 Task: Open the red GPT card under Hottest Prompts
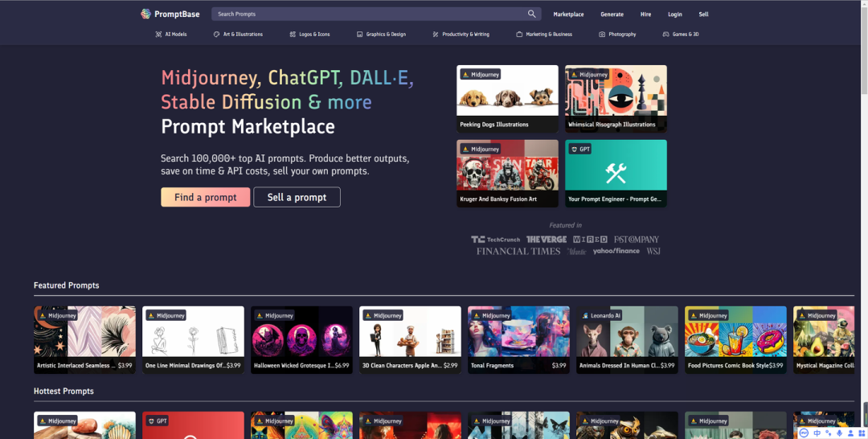(193, 425)
